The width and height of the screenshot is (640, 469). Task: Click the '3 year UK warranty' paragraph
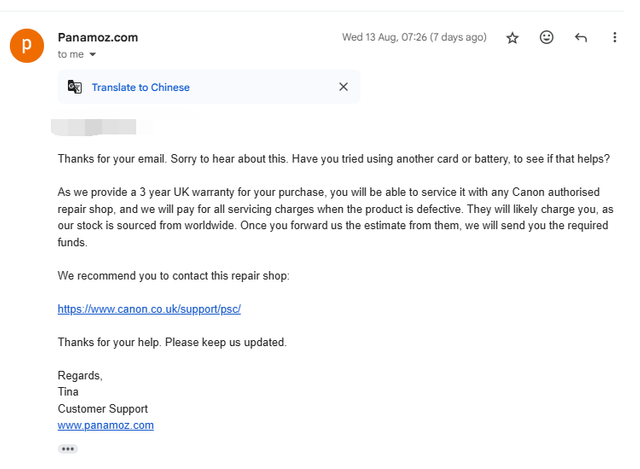[x=335, y=217]
